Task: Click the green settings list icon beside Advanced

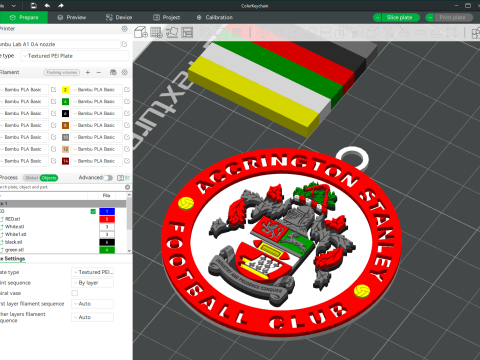Action: tap(127, 178)
